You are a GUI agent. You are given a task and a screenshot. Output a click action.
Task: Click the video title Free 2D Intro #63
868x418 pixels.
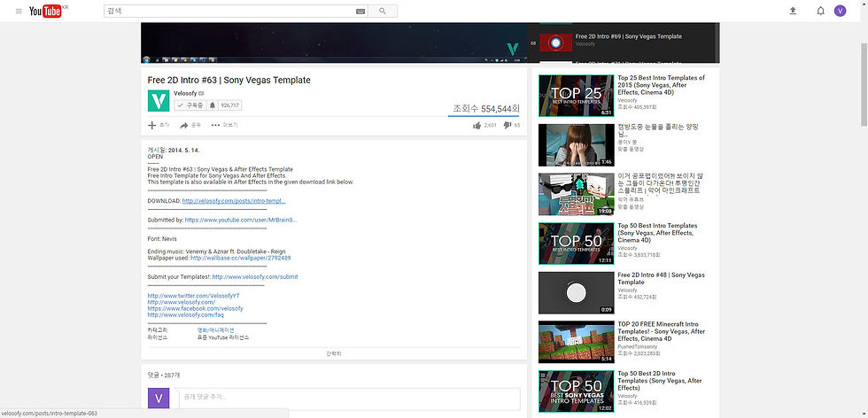pos(229,81)
